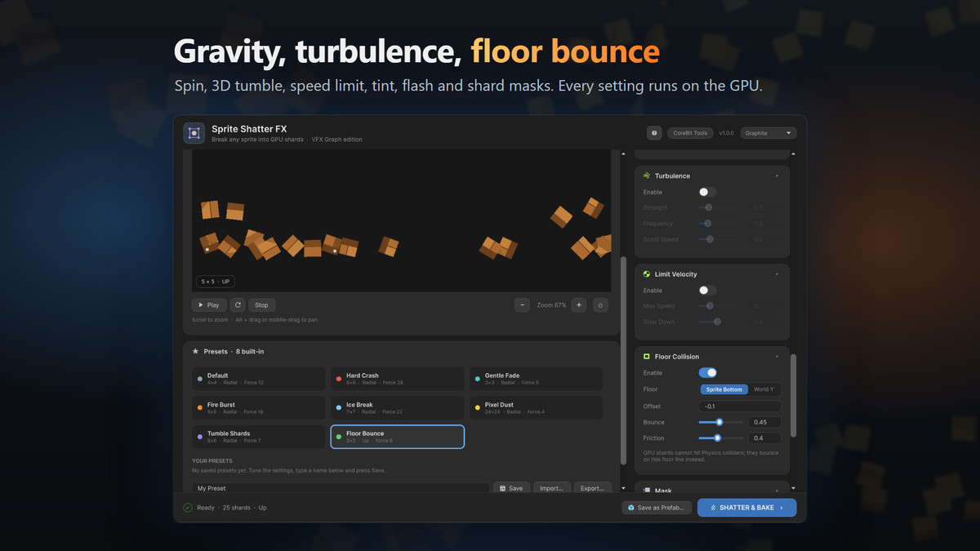Click the Export preset button
Image resolution: width=980 pixels, height=551 pixels.
592,488
